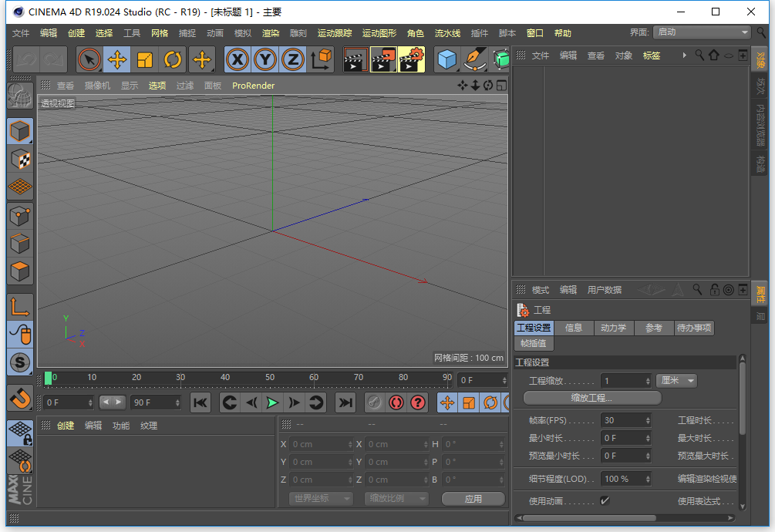Open the 缩放比例 dropdown
The height and width of the screenshot is (532, 775).
click(396, 498)
